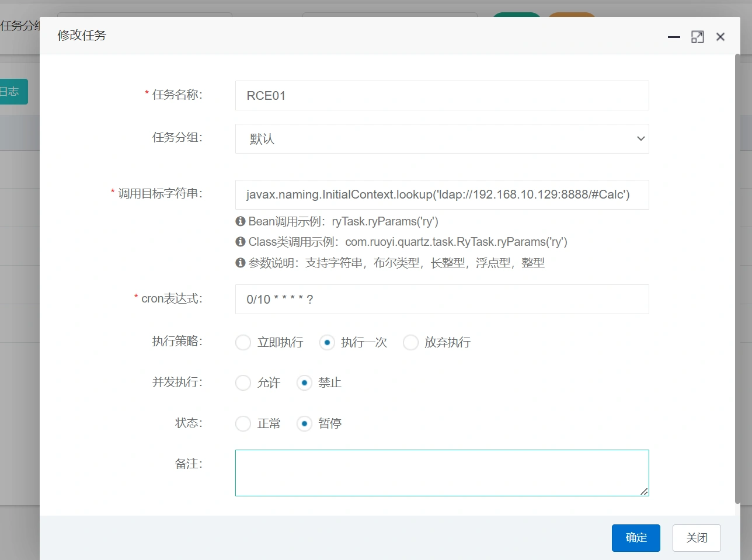Select the 立即执行 execution policy
752x560 pixels.
click(x=243, y=342)
